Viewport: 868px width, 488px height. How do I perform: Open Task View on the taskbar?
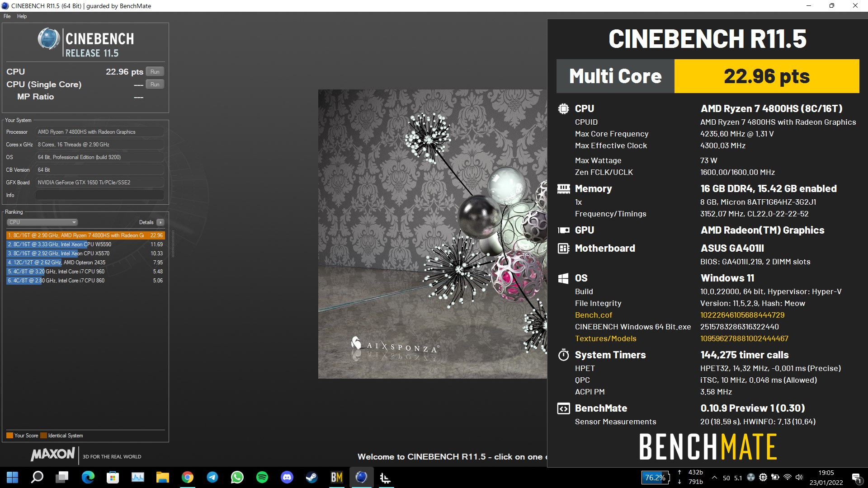click(62, 477)
